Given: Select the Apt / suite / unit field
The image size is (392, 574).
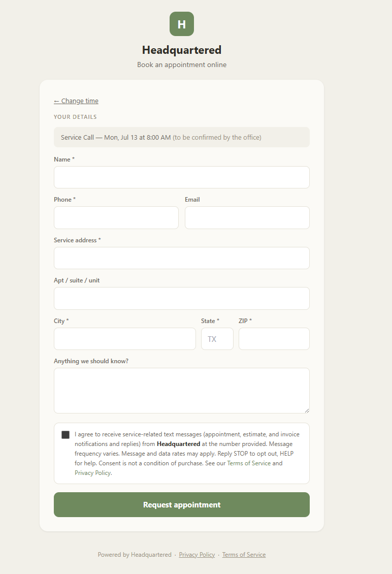Looking at the screenshot, I should pyautogui.click(x=182, y=298).
